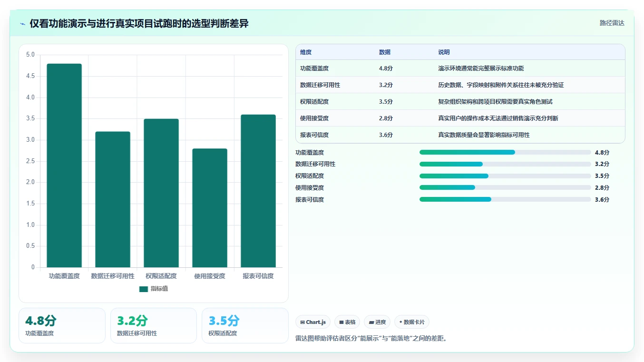Click the 说明 column header

tap(444, 52)
